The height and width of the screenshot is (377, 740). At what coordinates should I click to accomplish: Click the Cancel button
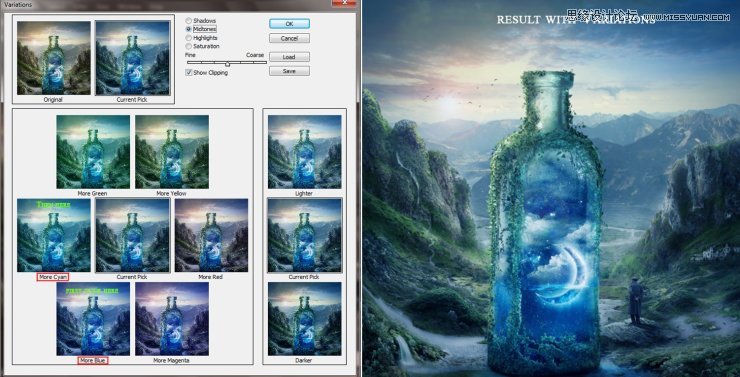pyautogui.click(x=289, y=38)
